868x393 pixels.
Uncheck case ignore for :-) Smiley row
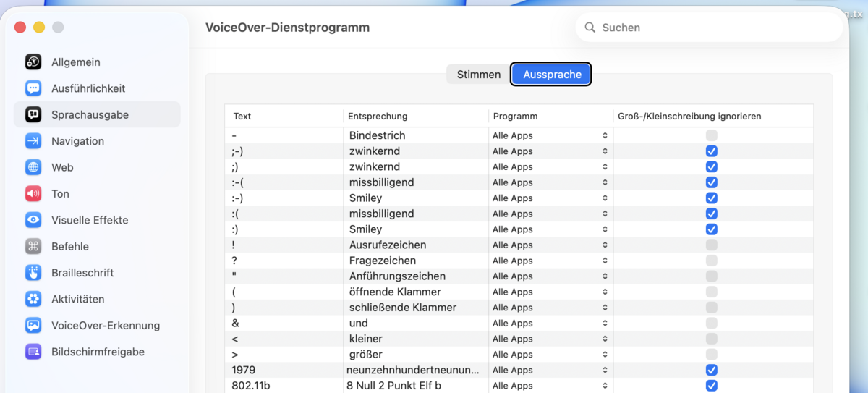[712, 198]
